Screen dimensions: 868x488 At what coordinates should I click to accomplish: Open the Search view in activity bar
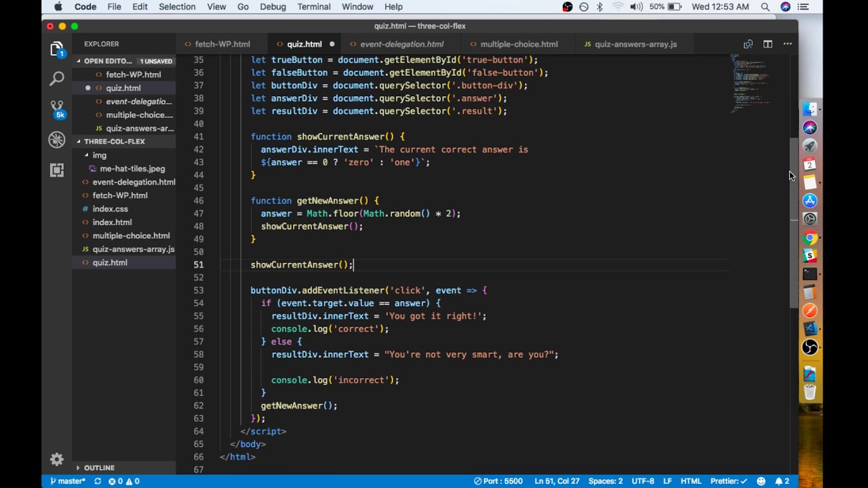click(57, 79)
